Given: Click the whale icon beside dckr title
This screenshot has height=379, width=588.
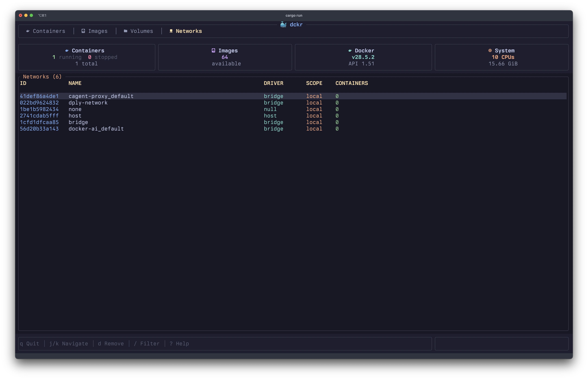Looking at the screenshot, I should [x=283, y=24].
